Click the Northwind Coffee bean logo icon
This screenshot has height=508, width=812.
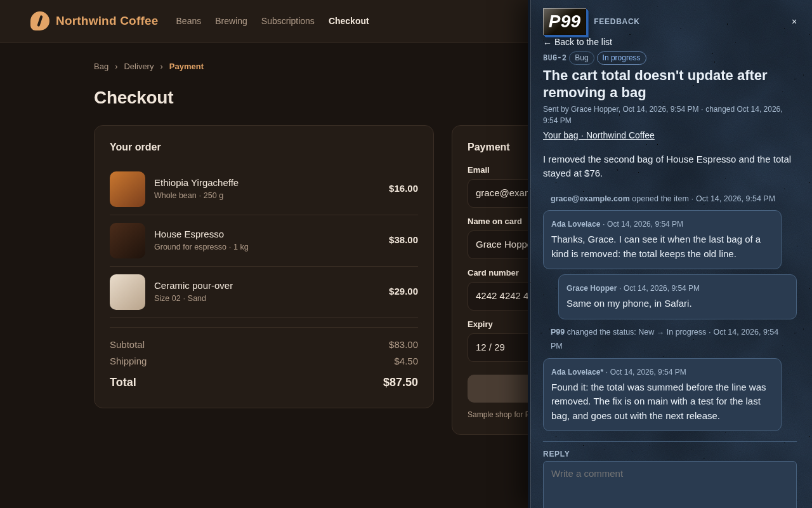click(40, 21)
